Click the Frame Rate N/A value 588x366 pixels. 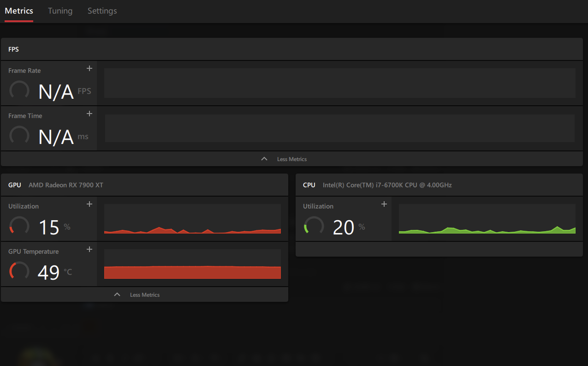(56, 92)
